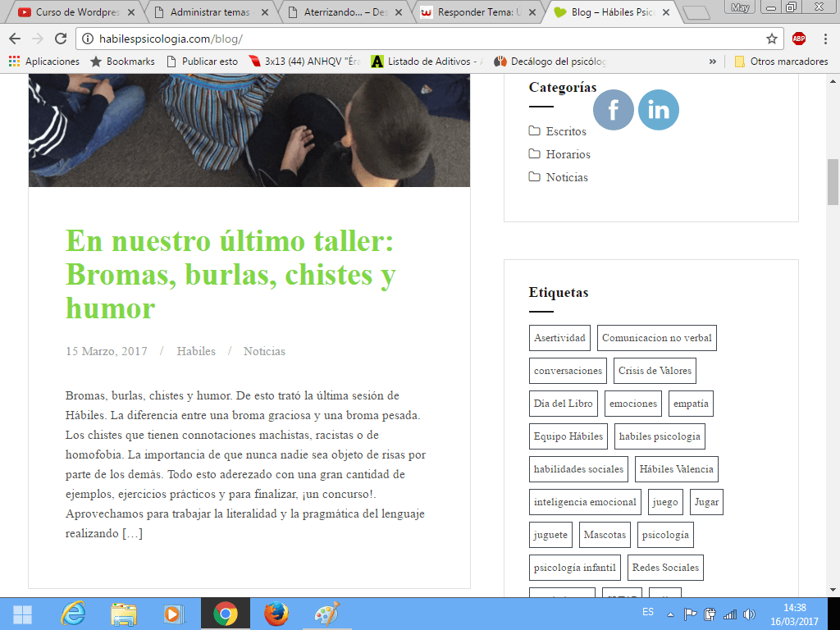Image resolution: width=840 pixels, height=630 pixels.
Task: Bookmark this page with the star icon
Action: 771,39
